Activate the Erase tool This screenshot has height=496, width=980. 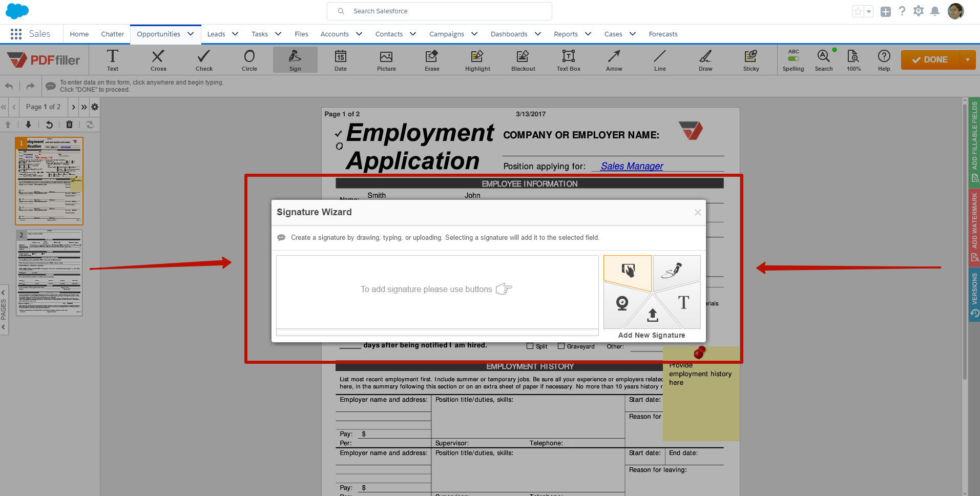pos(432,59)
